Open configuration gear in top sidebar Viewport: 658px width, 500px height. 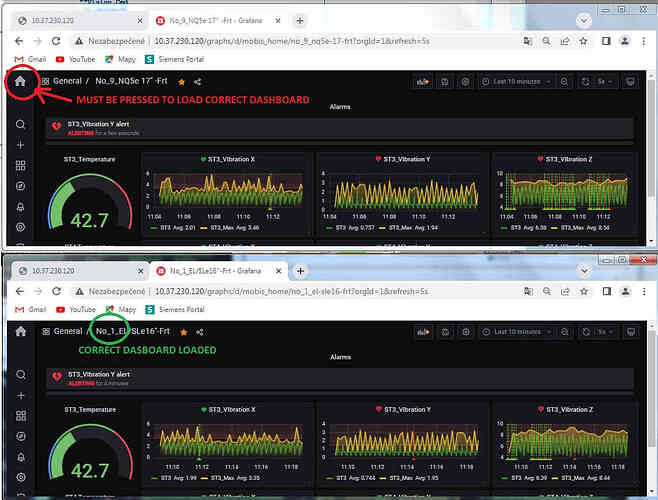pyautogui.click(x=20, y=227)
